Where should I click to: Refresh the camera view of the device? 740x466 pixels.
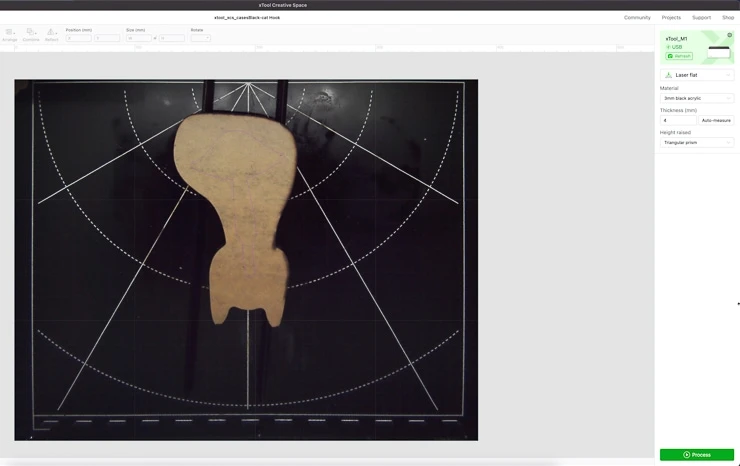(679, 56)
